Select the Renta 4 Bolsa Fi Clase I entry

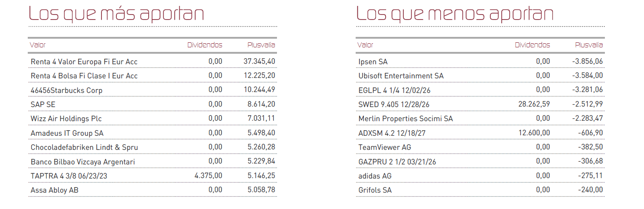tap(84, 76)
